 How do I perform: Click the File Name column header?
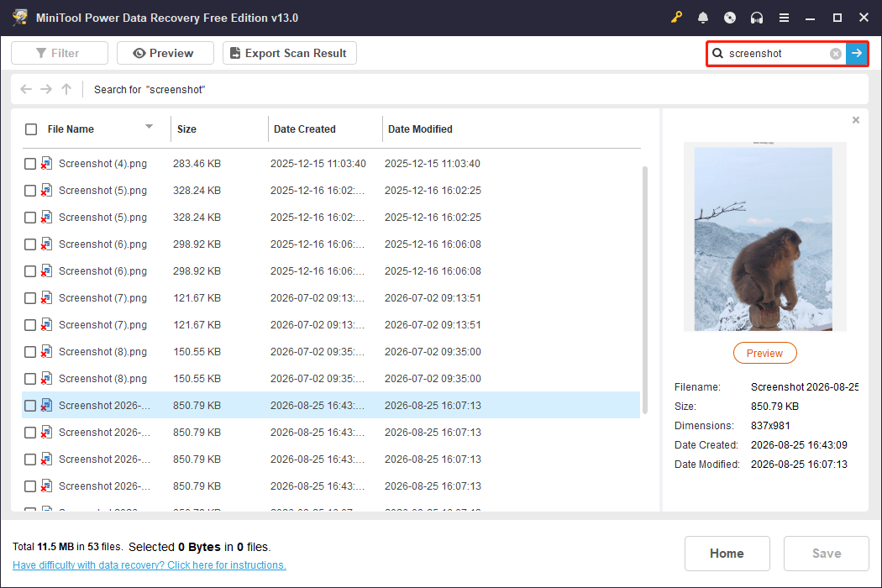coord(71,129)
